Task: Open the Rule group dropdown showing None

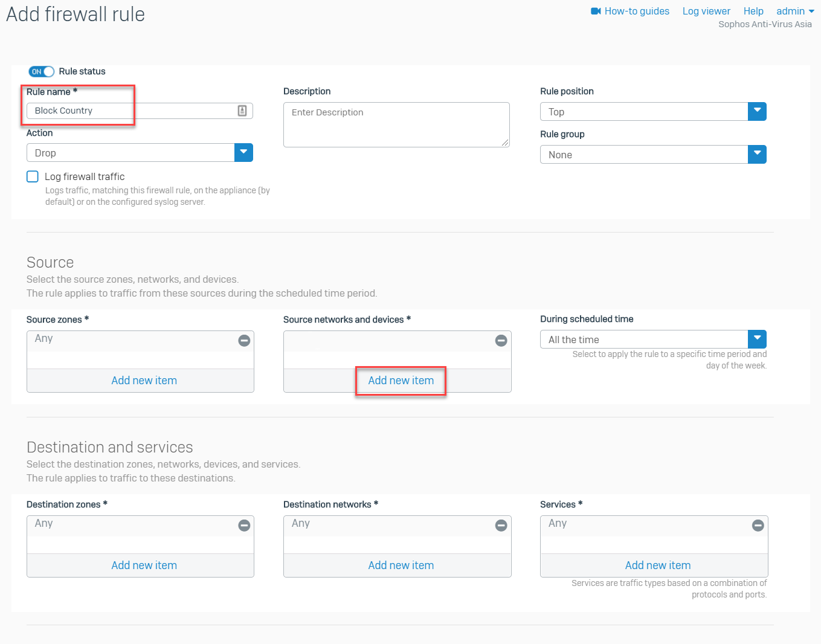Action: (757, 154)
